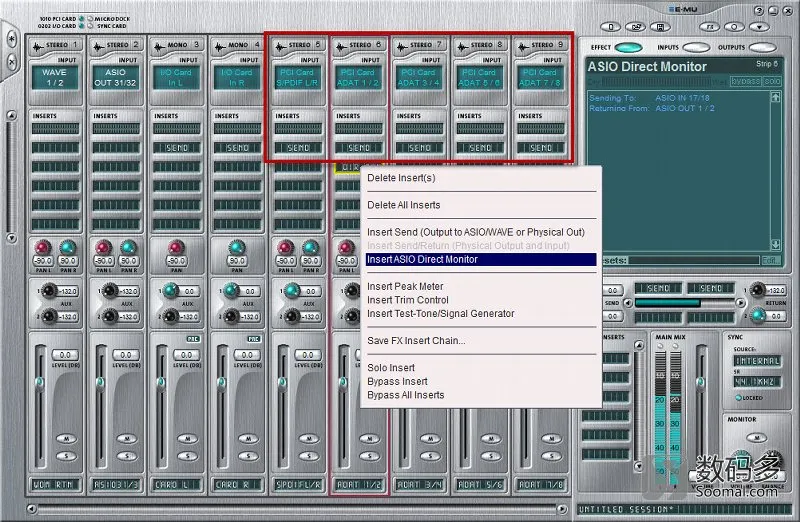Mute the ADAT 1/2 strip 6

click(370, 438)
